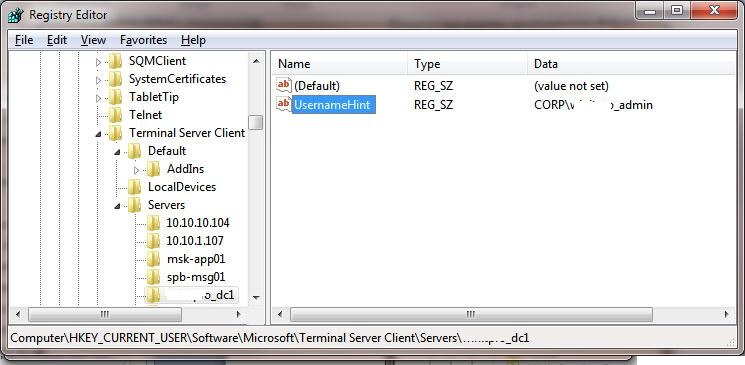This screenshot has width=745, height=365.
Task: Click the spb-msg01 folder icon
Action: coord(153,277)
